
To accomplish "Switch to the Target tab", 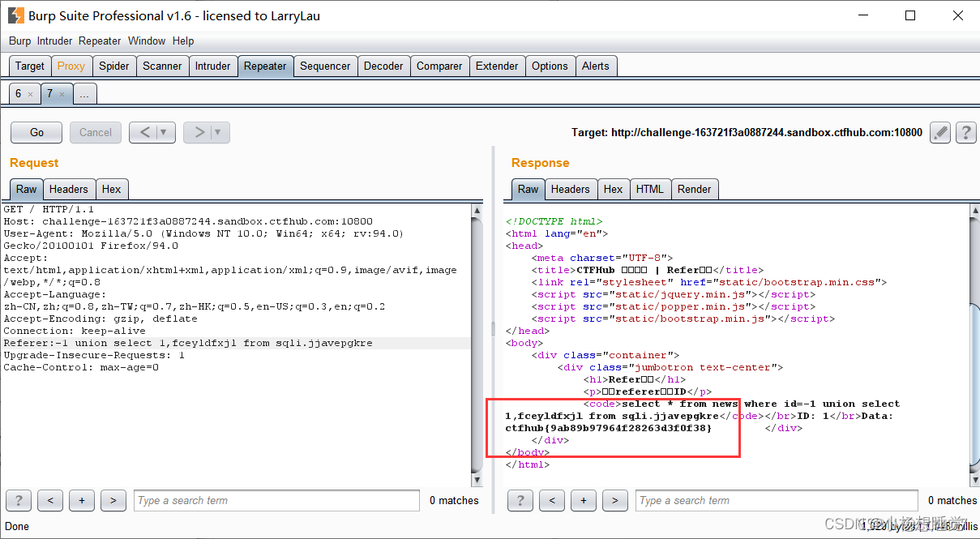I will pos(30,66).
